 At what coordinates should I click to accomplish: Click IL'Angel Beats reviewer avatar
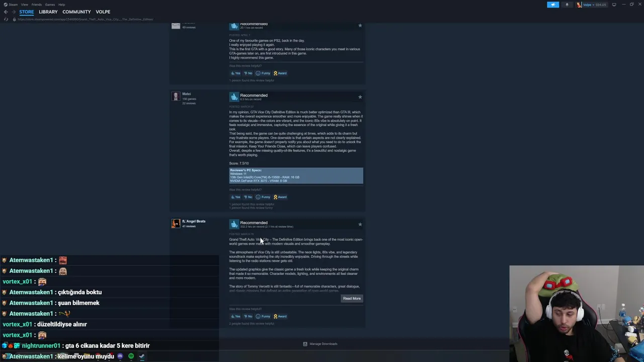point(176,224)
